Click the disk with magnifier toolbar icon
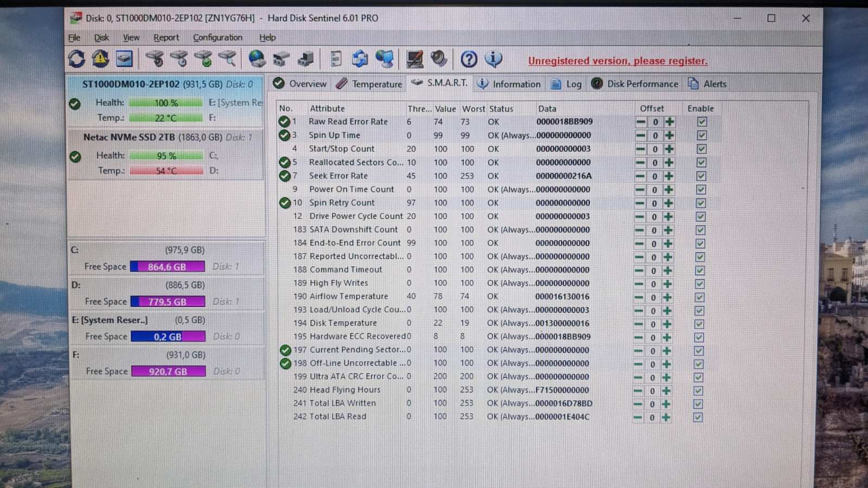Viewport: 868px width, 488px height. (228, 59)
